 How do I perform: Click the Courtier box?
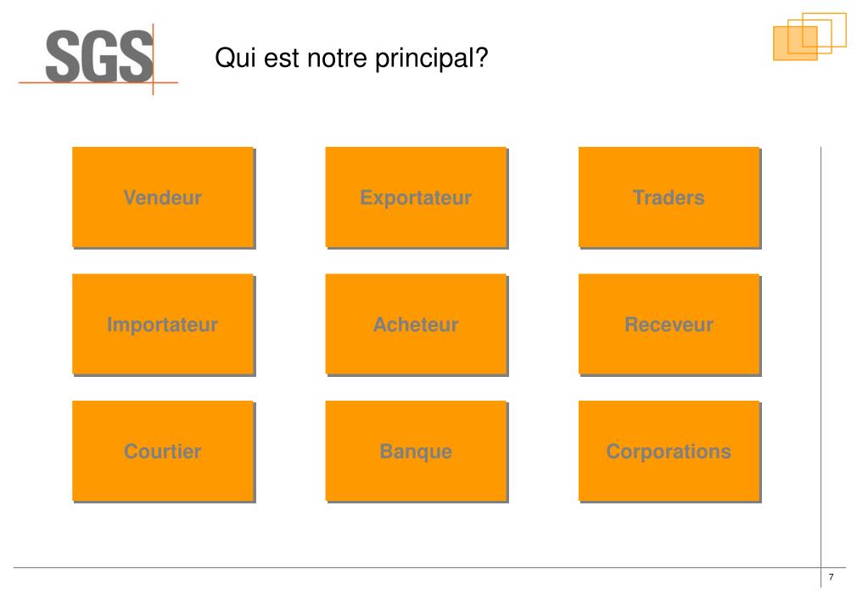[163, 452]
